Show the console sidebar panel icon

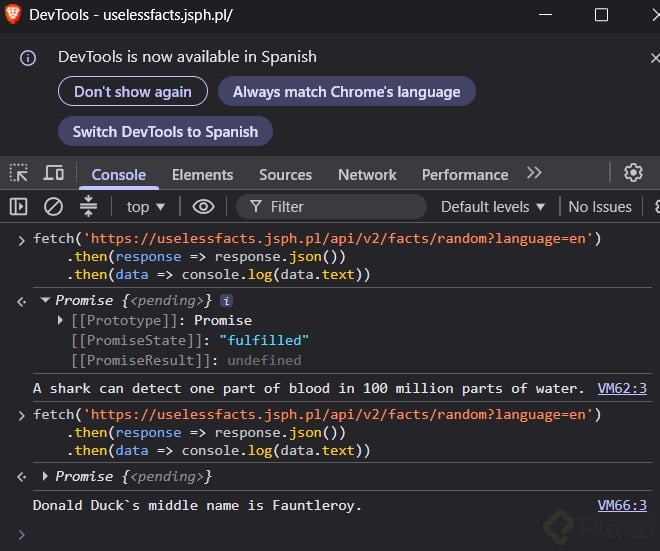(x=19, y=207)
